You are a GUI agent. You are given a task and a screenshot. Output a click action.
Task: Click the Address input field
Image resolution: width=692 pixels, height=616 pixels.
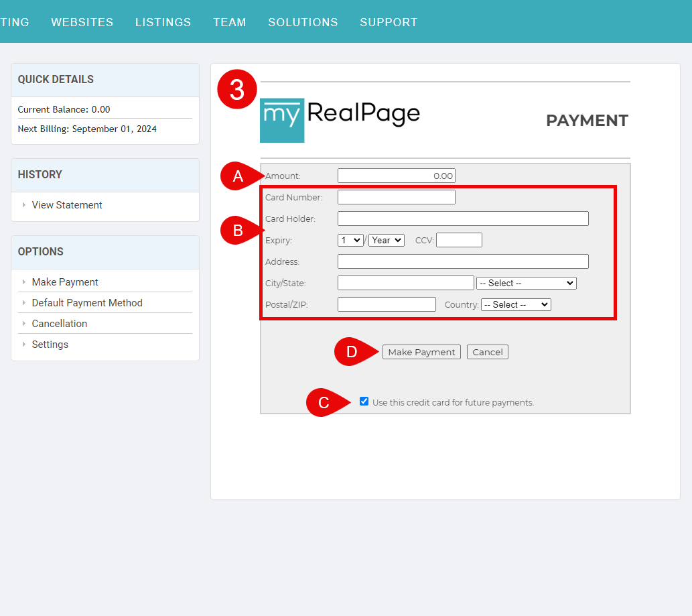(x=463, y=261)
